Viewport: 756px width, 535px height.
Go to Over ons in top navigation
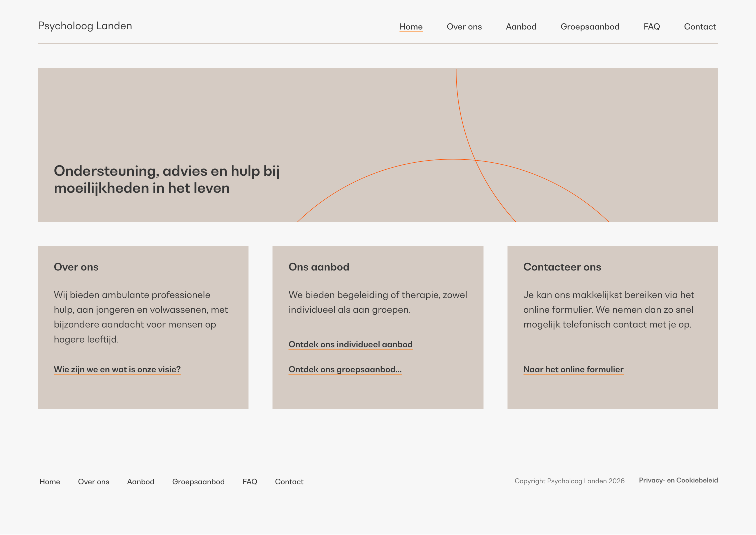pos(464,27)
